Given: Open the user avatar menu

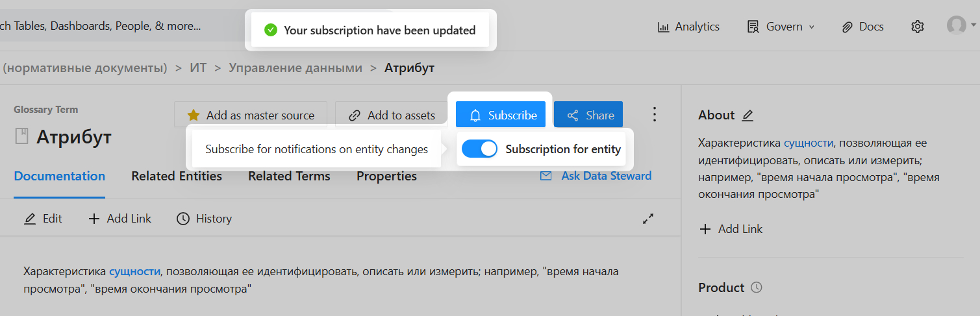Looking at the screenshot, I should 957,25.
